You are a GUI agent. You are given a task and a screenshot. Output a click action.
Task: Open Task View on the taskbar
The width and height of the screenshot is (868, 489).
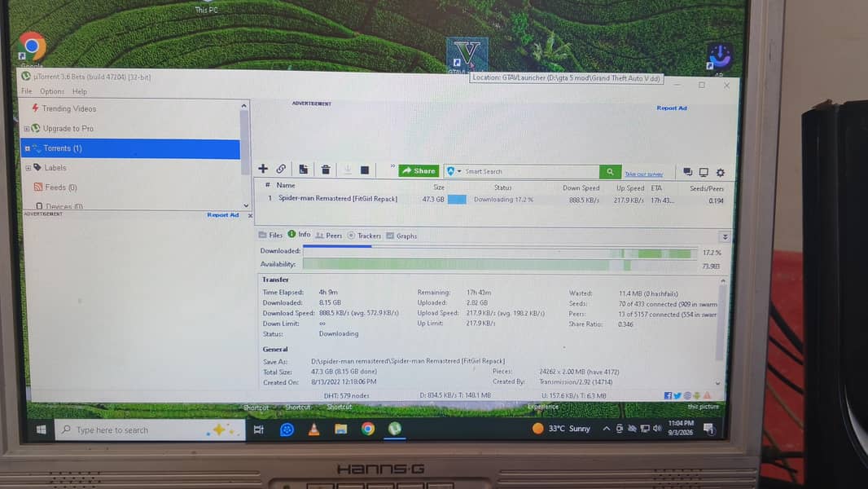[258, 430]
